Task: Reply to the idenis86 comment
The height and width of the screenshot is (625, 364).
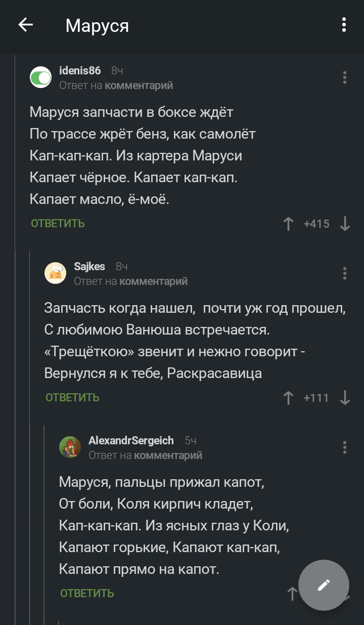Action: (x=58, y=224)
